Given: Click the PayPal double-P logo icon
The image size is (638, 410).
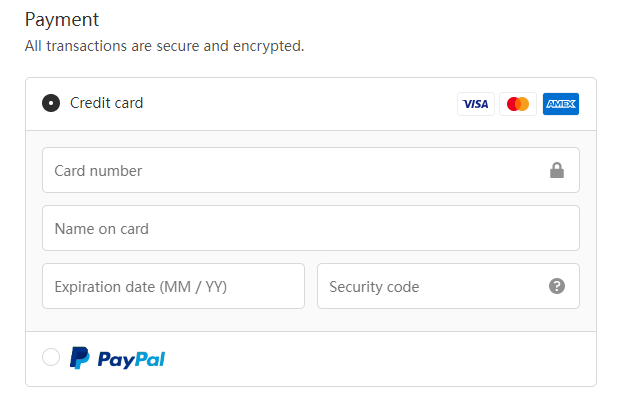Looking at the screenshot, I should point(80,358).
